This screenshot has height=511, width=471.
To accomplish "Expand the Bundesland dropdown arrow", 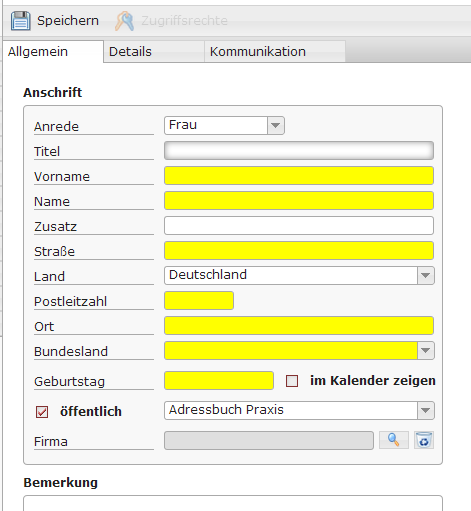I will (426, 351).
